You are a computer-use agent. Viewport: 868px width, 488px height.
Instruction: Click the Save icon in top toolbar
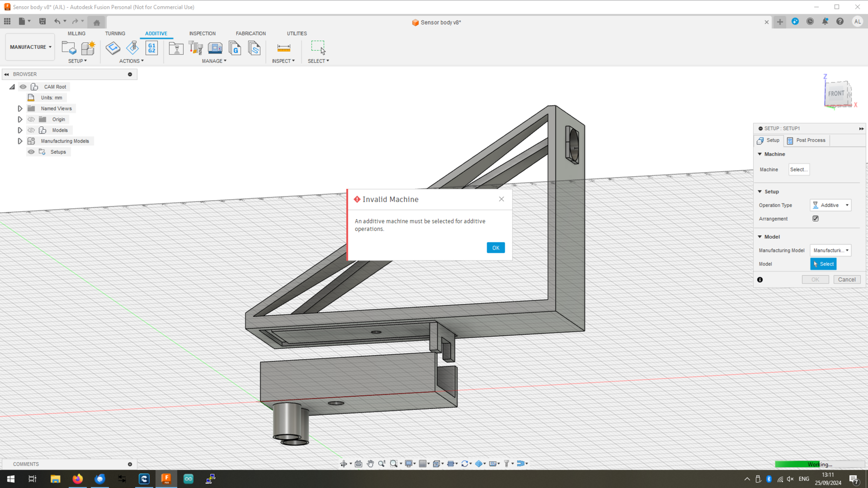point(42,21)
